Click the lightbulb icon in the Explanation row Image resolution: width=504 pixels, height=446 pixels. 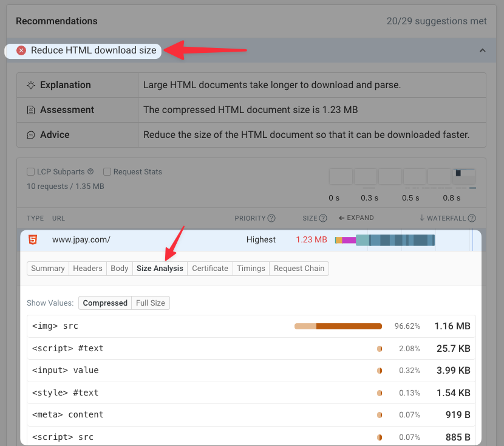tap(30, 85)
